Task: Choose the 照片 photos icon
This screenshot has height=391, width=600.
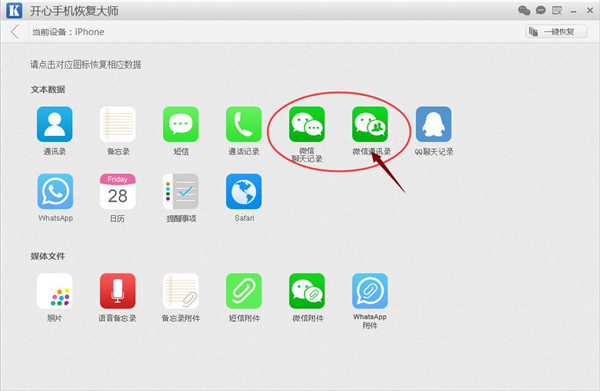Action: pyautogui.click(x=54, y=291)
